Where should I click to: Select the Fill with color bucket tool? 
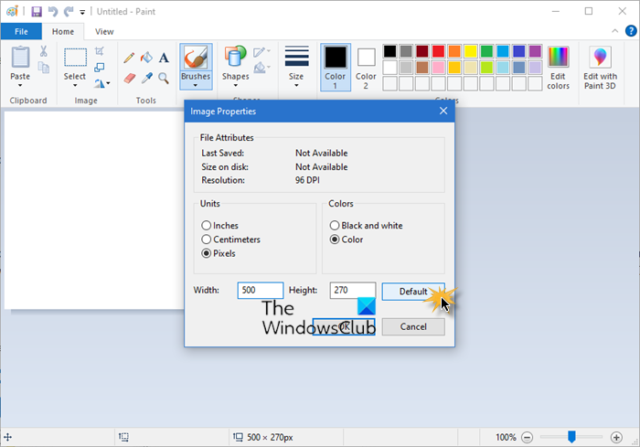tap(147, 58)
